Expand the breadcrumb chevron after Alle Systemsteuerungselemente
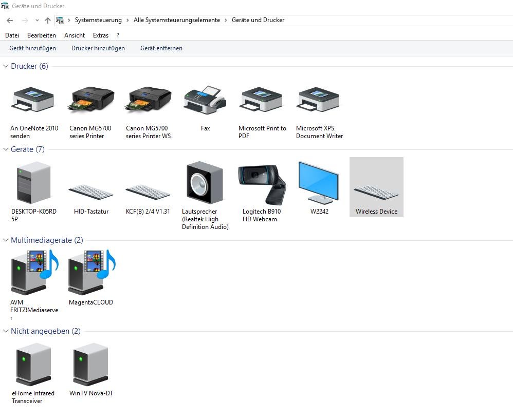This screenshot has width=513, height=420. pos(226,20)
